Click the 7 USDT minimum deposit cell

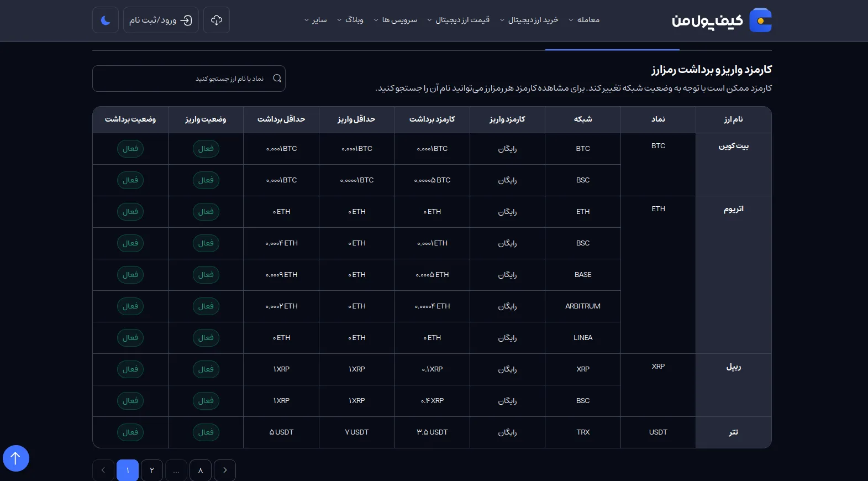tap(356, 432)
